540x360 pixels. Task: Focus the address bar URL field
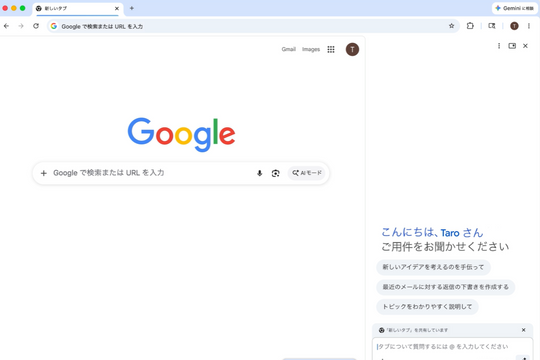click(253, 26)
